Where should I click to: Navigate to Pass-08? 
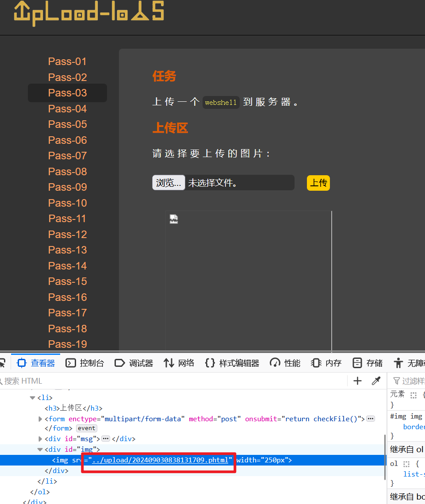pyautogui.click(x=68, y=172)
